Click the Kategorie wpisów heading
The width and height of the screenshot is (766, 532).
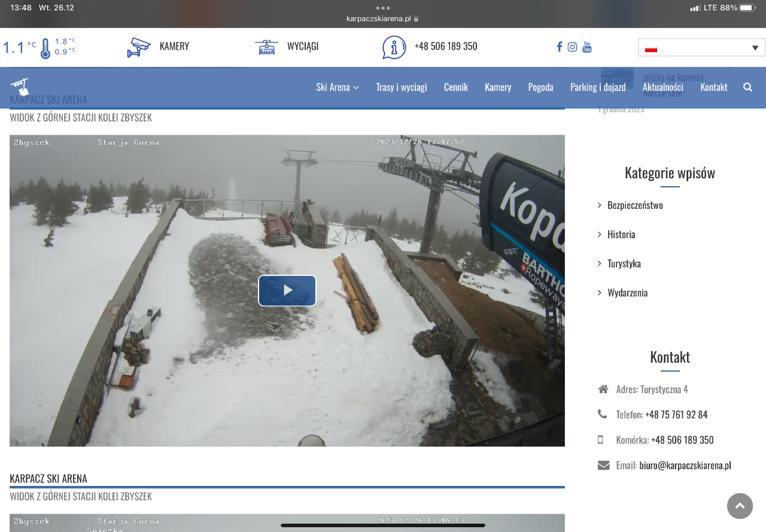(670, 172)
